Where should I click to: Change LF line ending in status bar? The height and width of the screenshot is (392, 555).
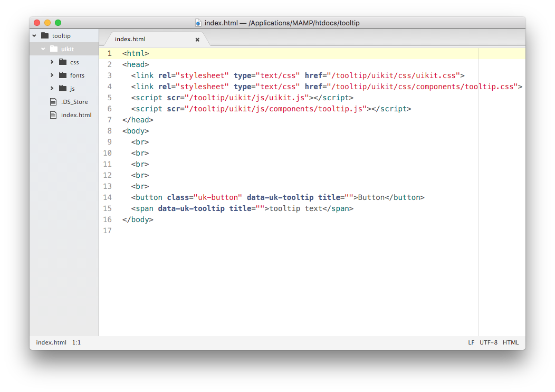pos(471,342)
